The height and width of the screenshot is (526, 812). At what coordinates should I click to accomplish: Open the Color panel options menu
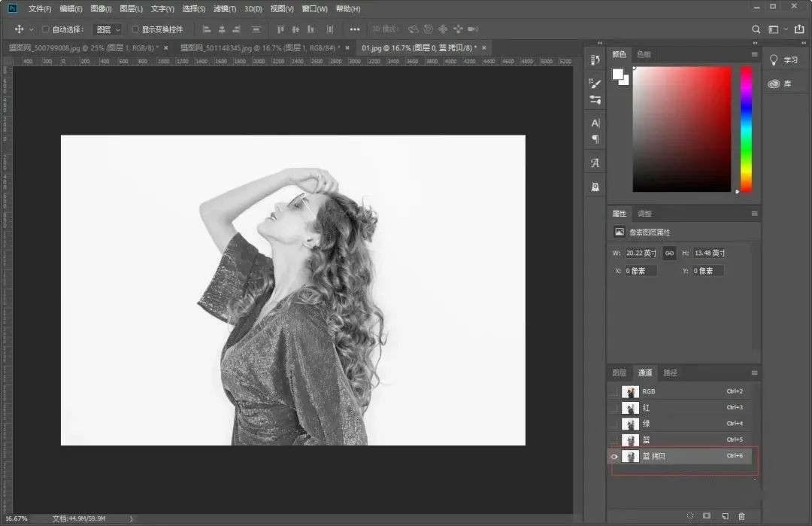click(754, 54)
